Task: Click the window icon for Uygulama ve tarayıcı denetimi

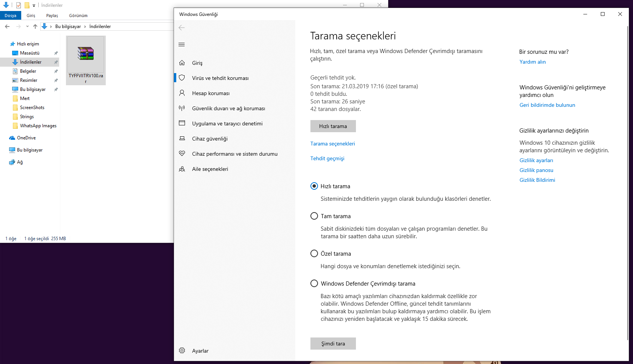Action: tap(182, 123)
